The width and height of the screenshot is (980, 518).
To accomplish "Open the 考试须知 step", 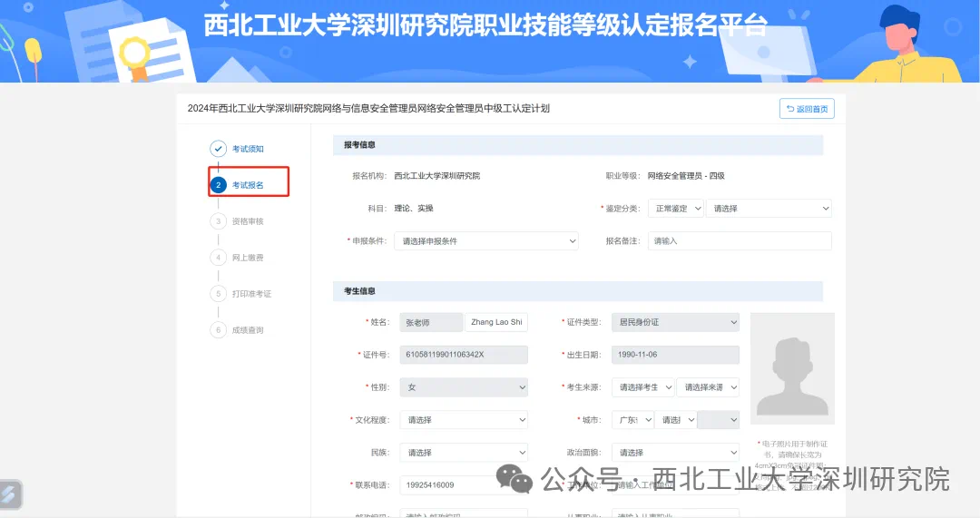I will (x=248, y=149).
